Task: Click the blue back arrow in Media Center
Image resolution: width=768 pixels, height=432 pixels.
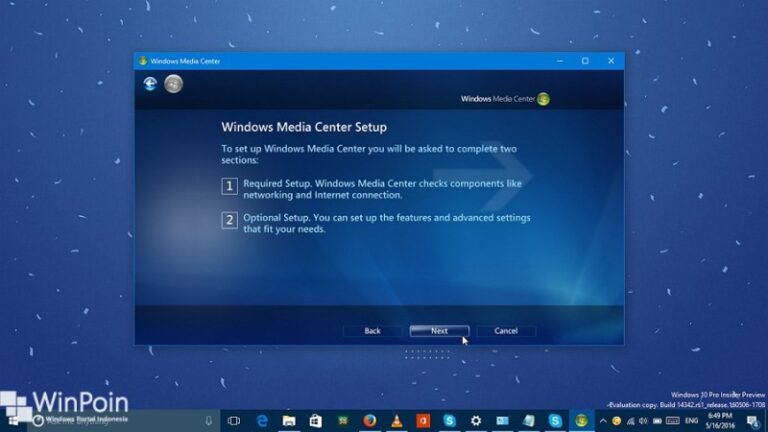Action: [x=150, y=84]
